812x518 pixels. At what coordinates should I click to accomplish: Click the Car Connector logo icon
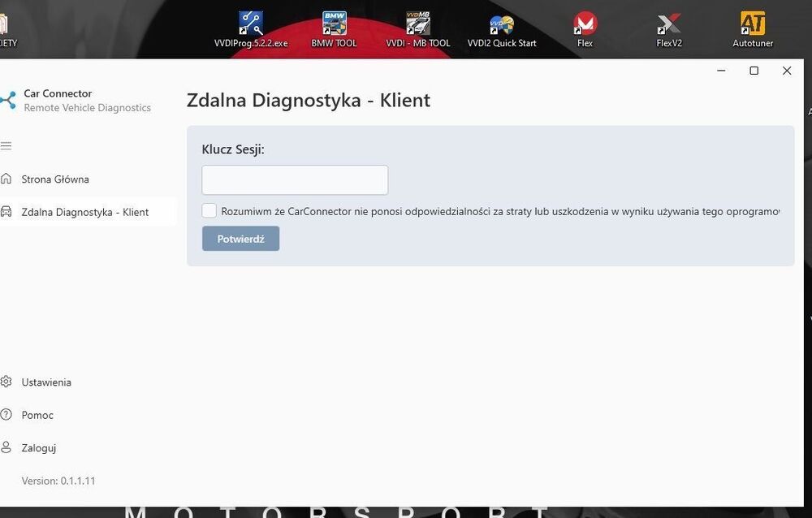(7, 100)
